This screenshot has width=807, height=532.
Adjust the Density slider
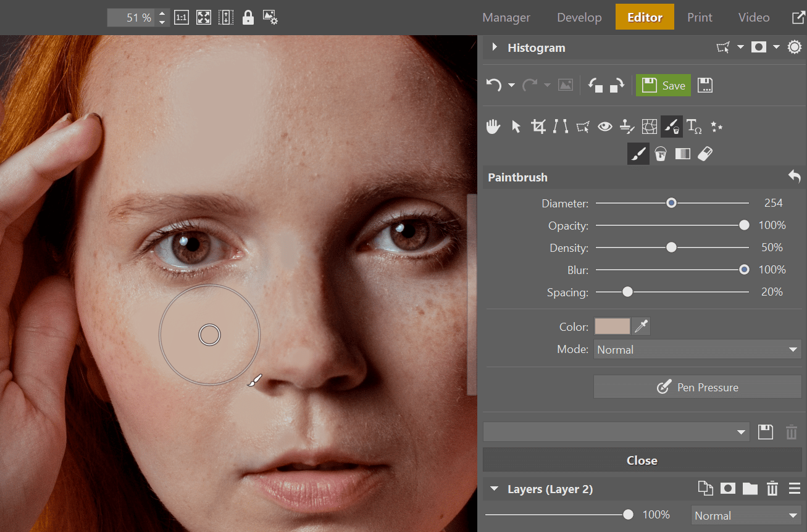pos(672,247)
